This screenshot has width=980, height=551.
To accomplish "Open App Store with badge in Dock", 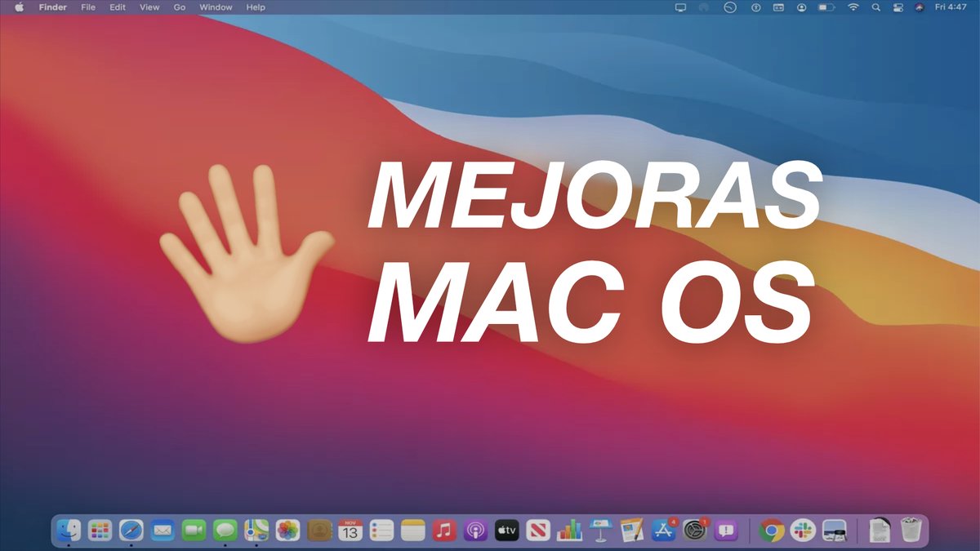I will click(664, 531).
